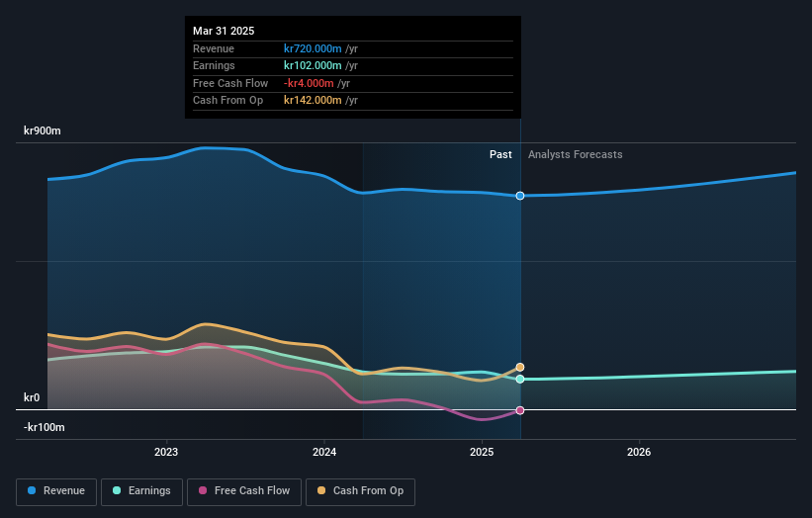Click the Cash From Op tooltip row label

tap(227, 101)
